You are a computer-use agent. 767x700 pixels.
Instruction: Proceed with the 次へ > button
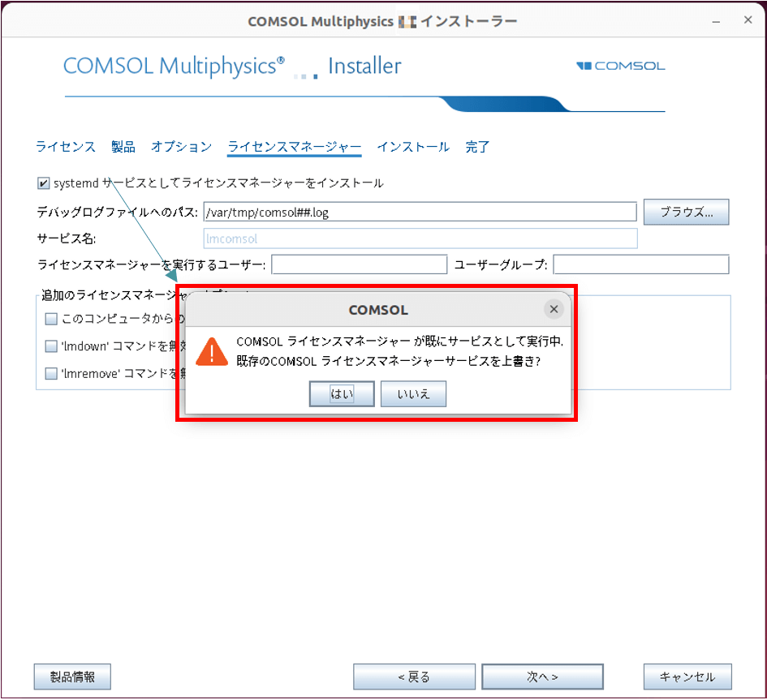click(542, 676)
